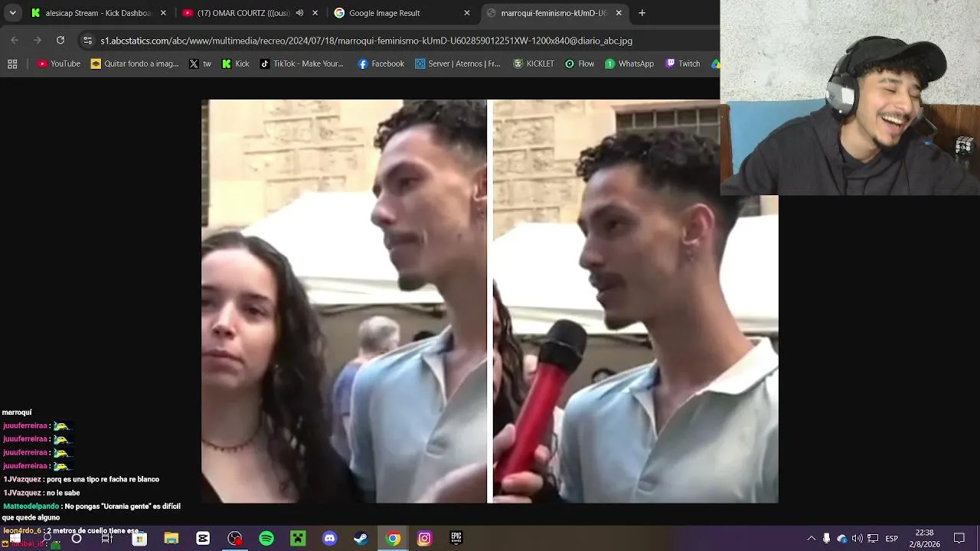Close the marroqui-feminismo image tab
The width and height of the screenshot is (980, 551).
619,13
